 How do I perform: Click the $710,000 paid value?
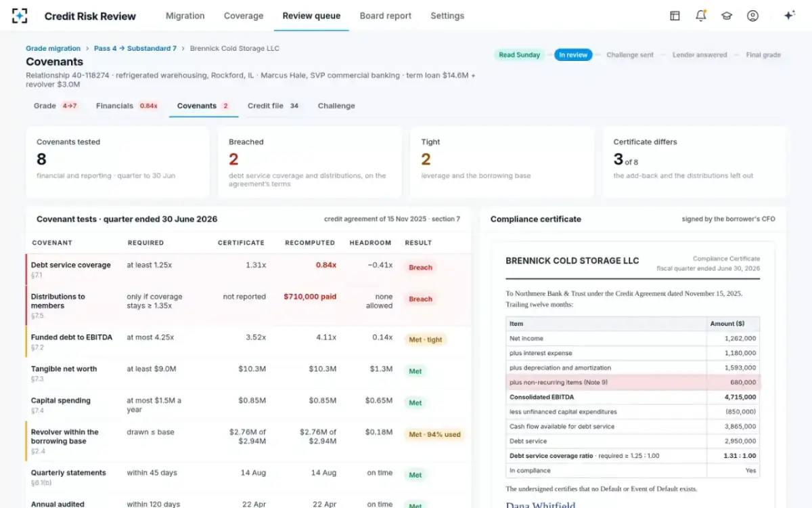pos(310,297)
